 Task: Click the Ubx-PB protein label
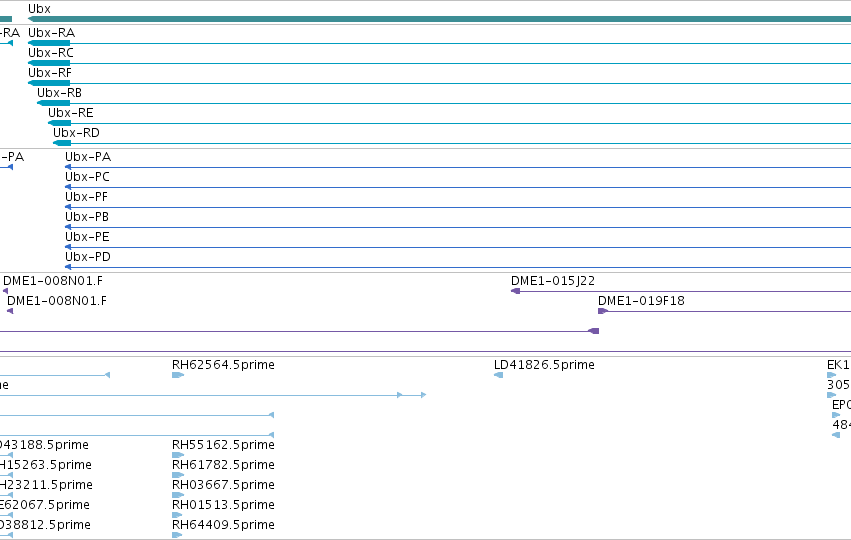coord(87,217)
